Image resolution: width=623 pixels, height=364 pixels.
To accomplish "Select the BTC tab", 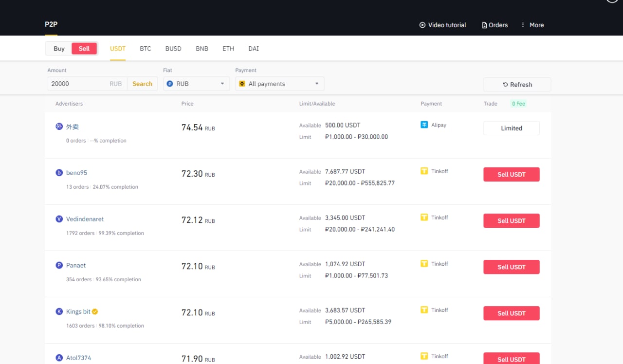I will tap(146, 49).
